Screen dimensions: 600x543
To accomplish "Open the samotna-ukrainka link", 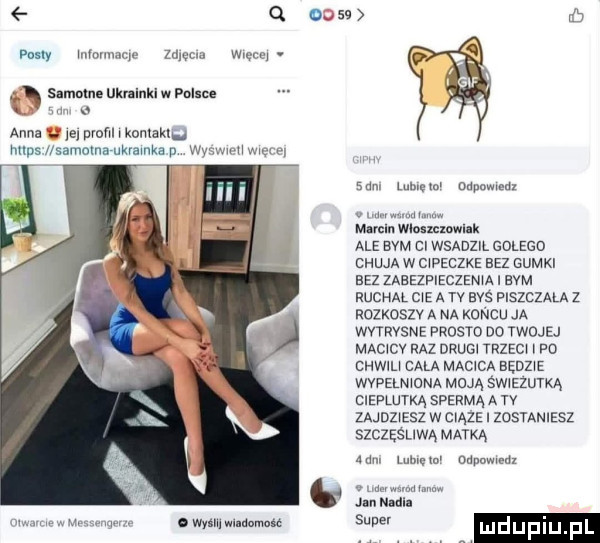I will pyautogui.click(x=96, y=150).
